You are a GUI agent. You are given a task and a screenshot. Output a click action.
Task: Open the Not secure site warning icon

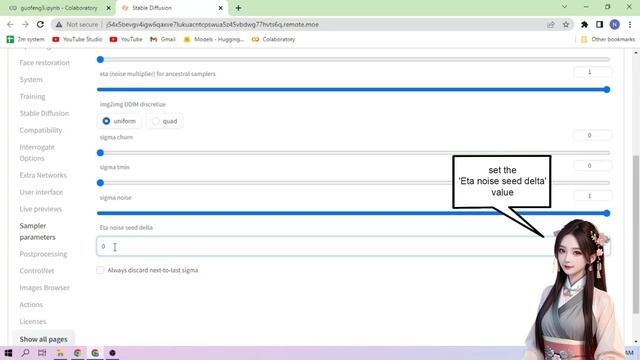[x=59, y=24]
